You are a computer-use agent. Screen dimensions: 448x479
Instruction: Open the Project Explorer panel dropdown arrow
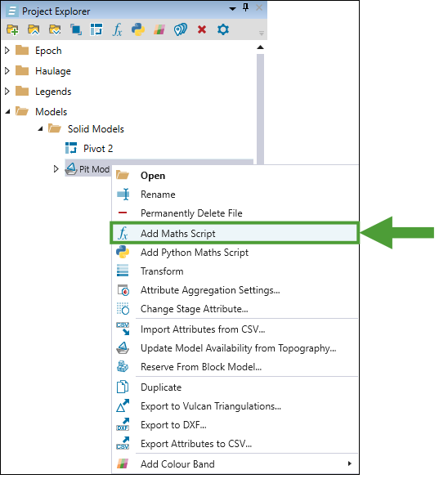[232, 9]
